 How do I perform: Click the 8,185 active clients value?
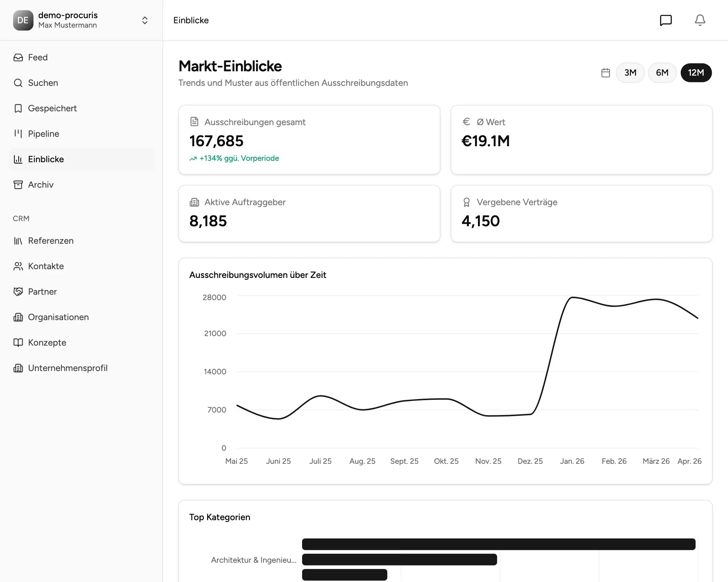coord(208,221)
